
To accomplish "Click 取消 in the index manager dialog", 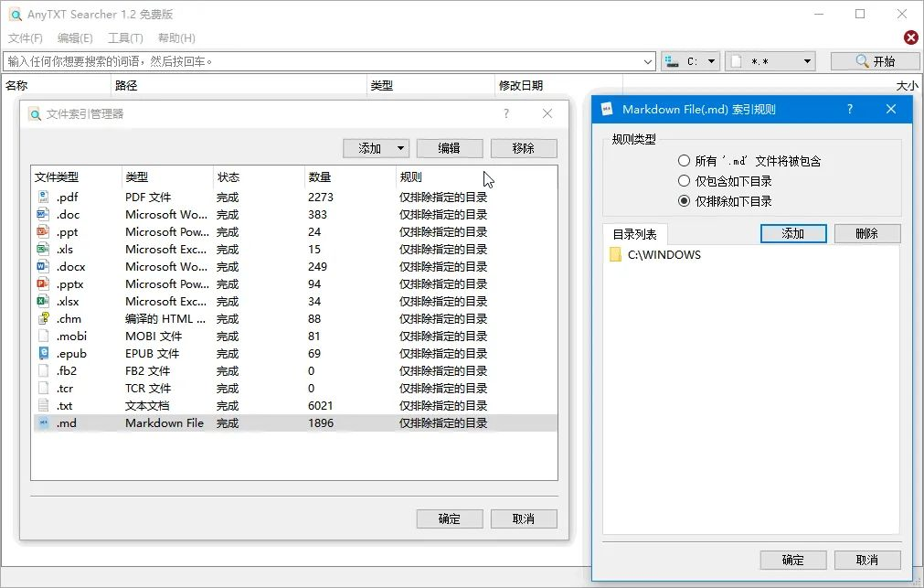I will pos(524,519).
